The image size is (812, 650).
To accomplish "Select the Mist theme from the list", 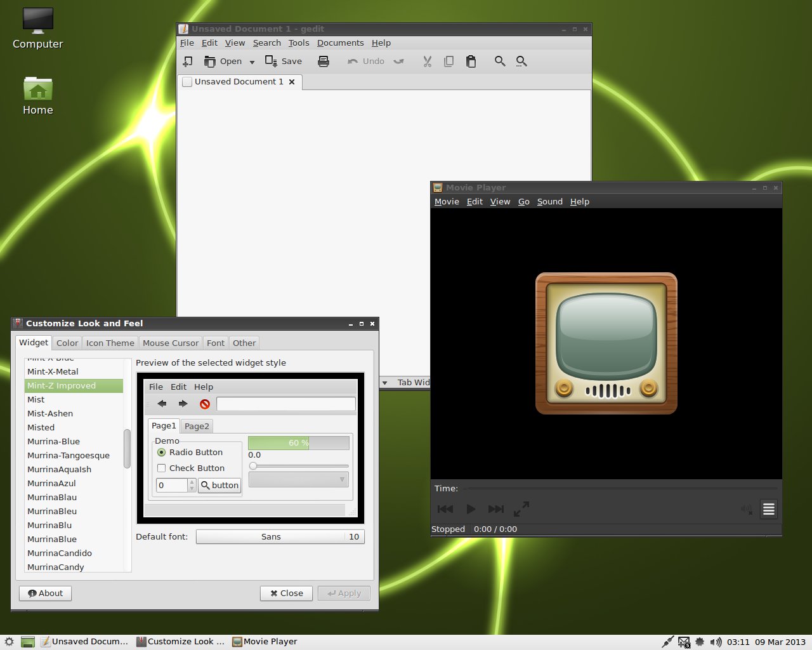I will pyautogui.click(x=36, y=399).
